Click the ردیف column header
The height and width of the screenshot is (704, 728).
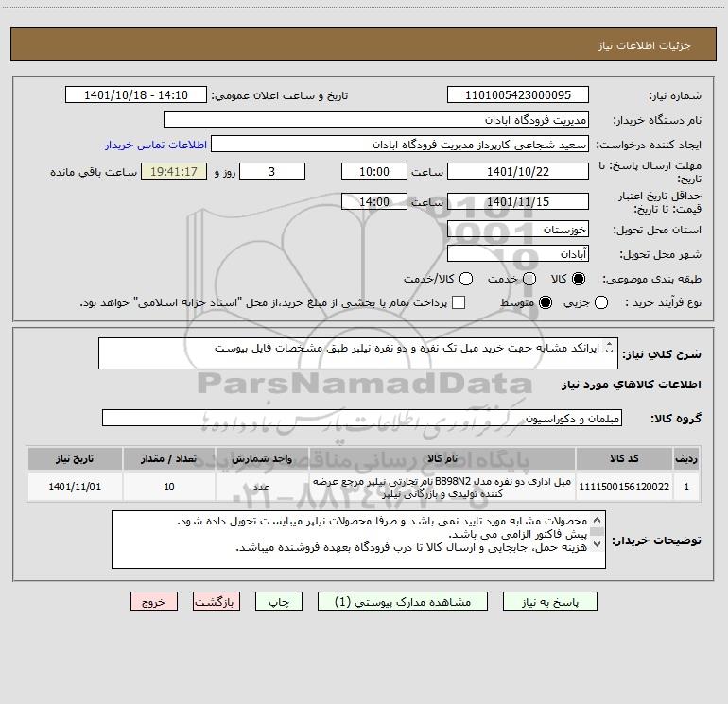[x=686, y=458]
